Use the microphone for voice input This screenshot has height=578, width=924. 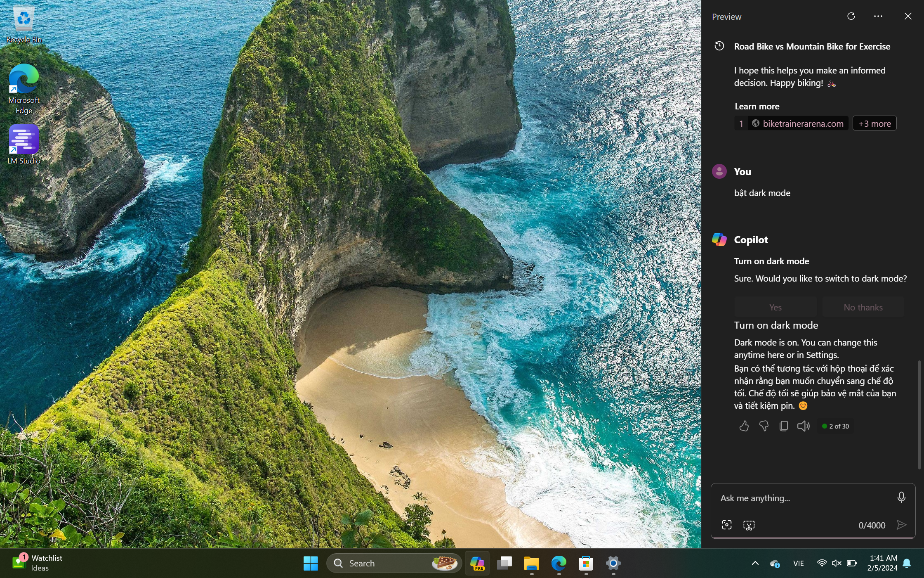click(x=901, y=497)
